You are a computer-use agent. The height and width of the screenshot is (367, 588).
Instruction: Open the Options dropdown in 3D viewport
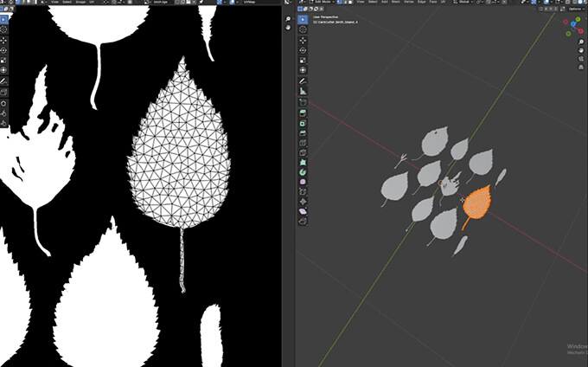click(x=576, y=10)
